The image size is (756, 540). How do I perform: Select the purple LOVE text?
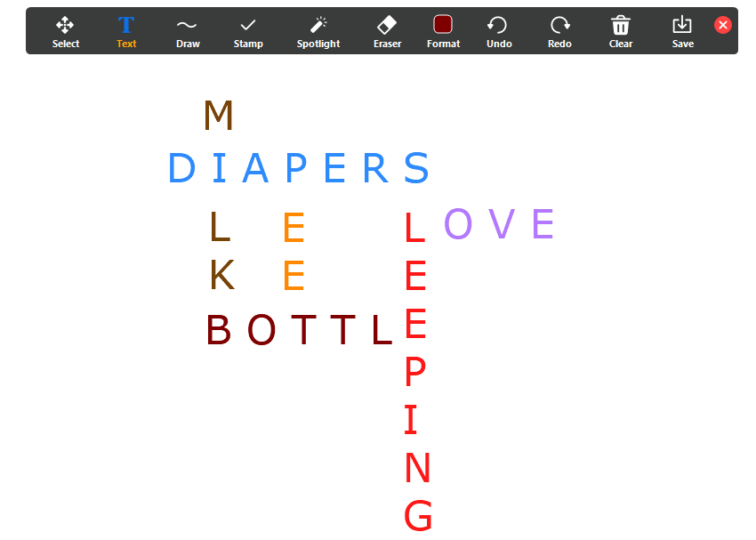499,224
